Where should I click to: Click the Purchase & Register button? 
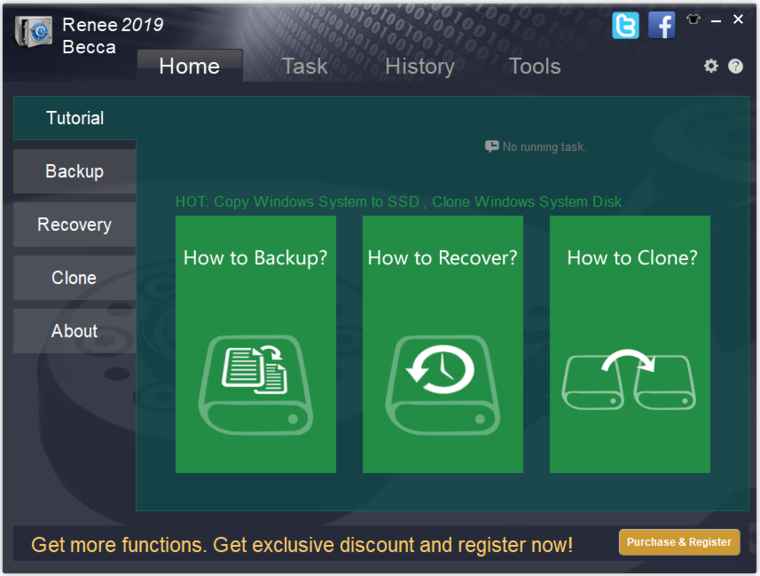click(679, 542)
